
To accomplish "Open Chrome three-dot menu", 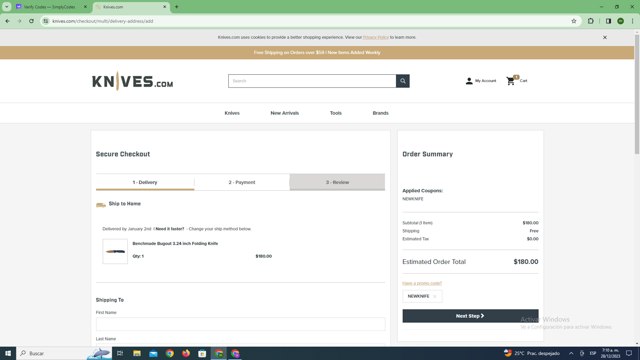I will [x=632, y=21].
